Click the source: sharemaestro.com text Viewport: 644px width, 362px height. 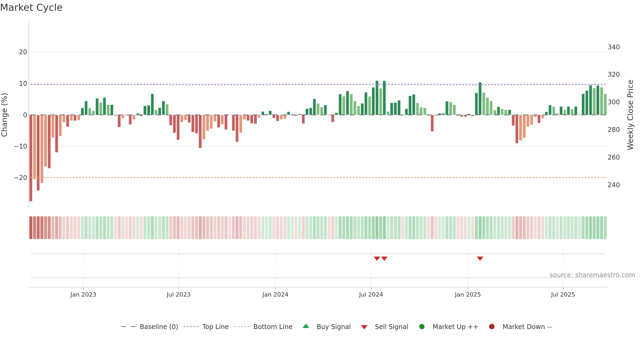592,275
